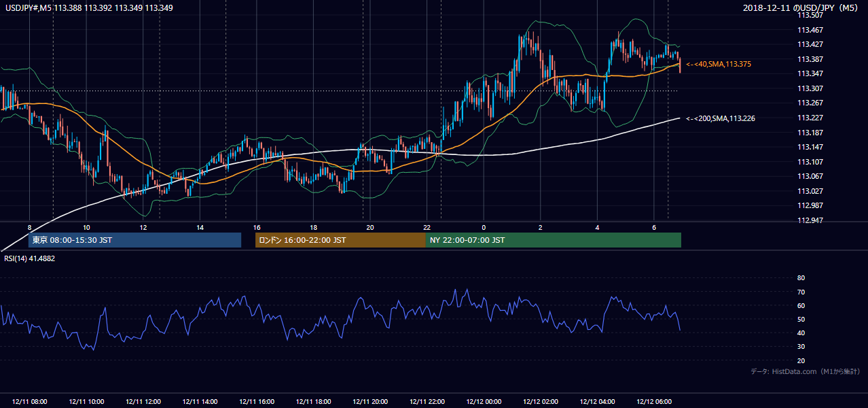Click the bottom date label 12/12 06:00
The image size is (868, 408).
[653, 402]
